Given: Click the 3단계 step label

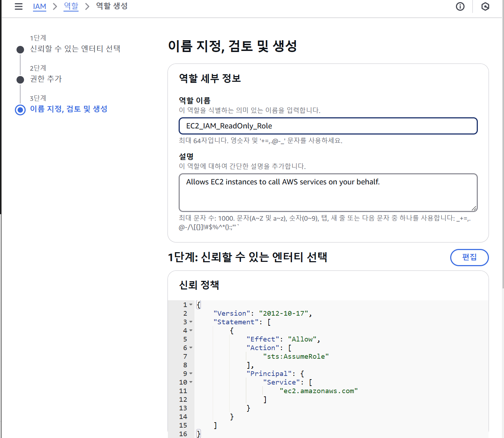Looking at the screenshot, I should pos(38,98).
